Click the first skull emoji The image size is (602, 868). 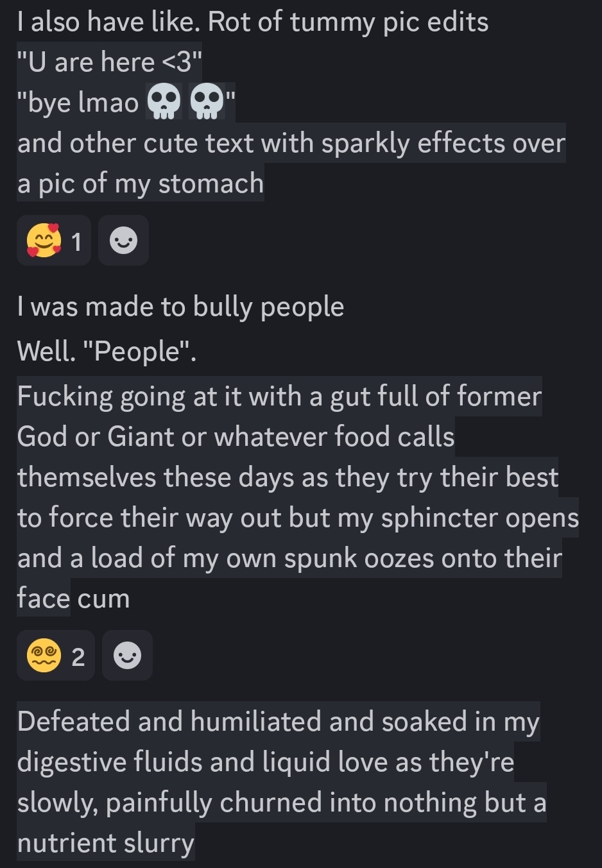pyautogui.click(x=164, y=103)
